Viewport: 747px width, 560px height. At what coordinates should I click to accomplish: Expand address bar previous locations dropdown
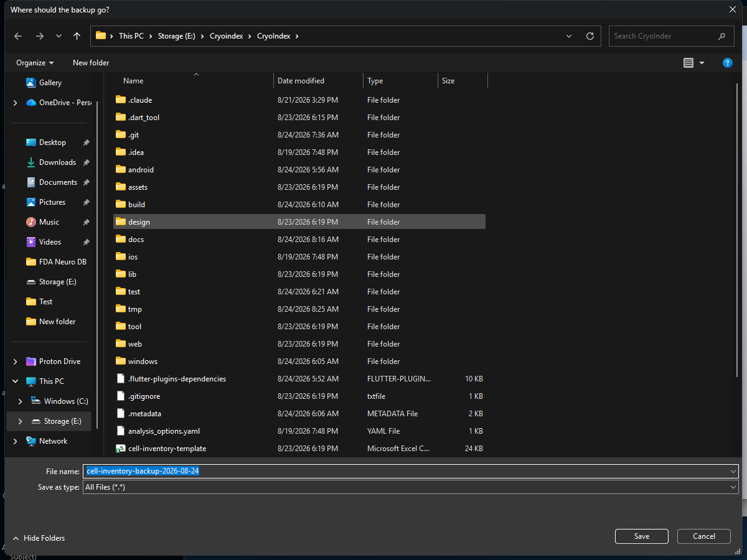pyautogui.click(x=569, y=36)
